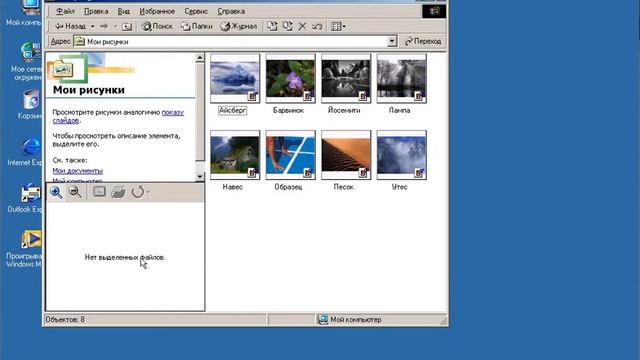Go back with the Назад button
640x360 pixels.
pos(70,27)
